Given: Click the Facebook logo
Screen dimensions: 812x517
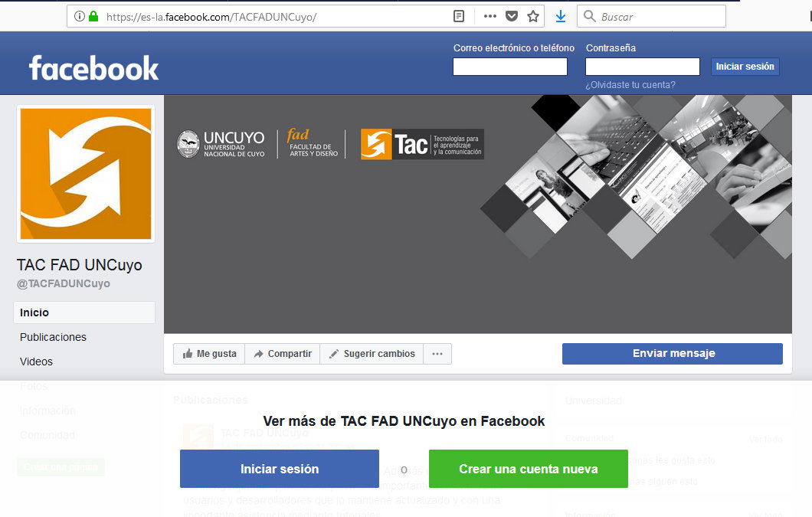Looking at the screenshot, I should pyautogui.click(x=93, y=68).
